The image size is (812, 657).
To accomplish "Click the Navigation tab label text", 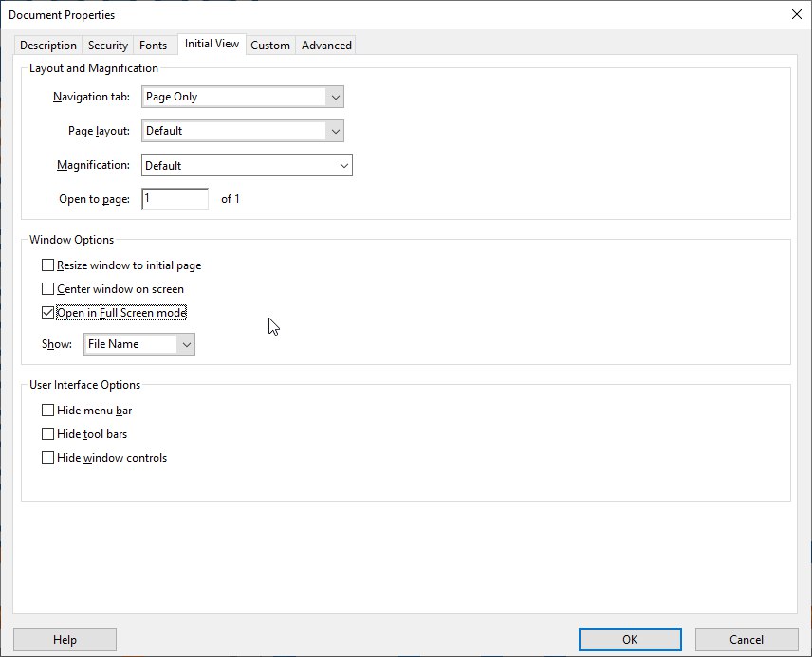I will coord(92,97).
